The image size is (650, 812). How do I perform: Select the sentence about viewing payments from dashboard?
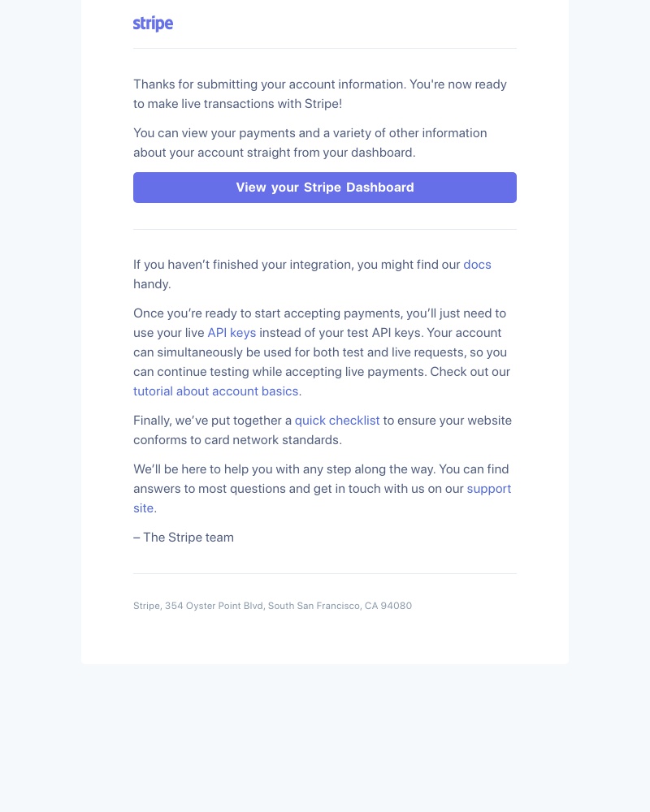tap(310, 142)
